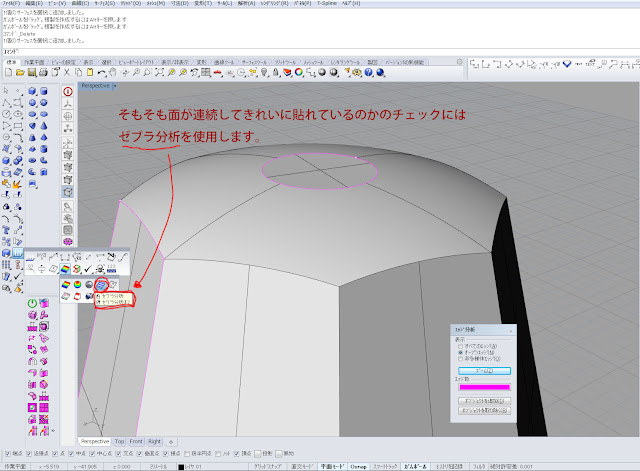Click the blue globe icon after help
Screen dimensions: 640x471
[x=380, y=73]
